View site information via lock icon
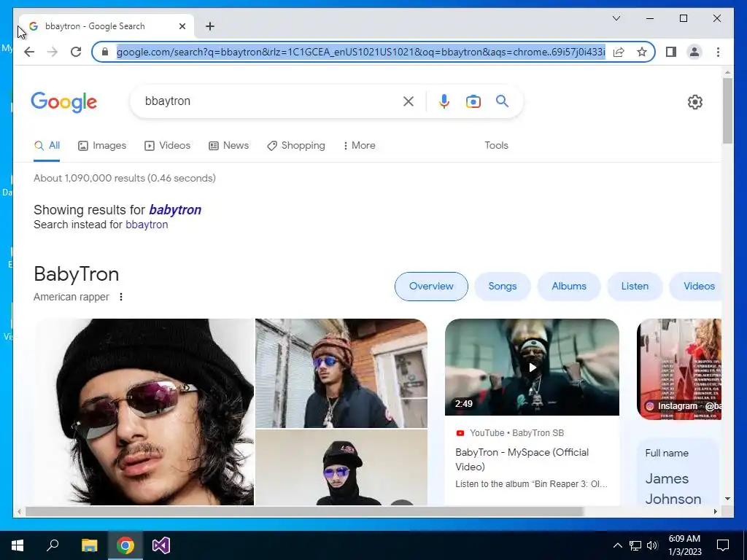 105,52
